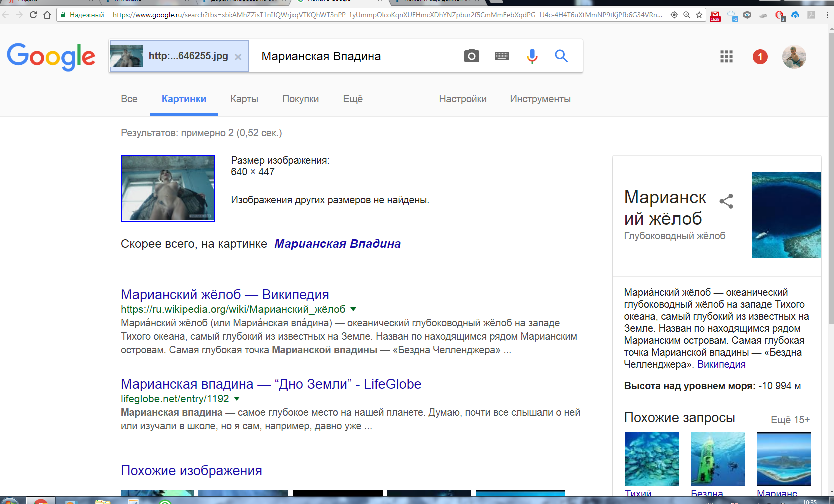834x504 pixels.
Task: Click the search text field with Марианская Впадина
Action: pyautogui.click(x=355, y=56)
